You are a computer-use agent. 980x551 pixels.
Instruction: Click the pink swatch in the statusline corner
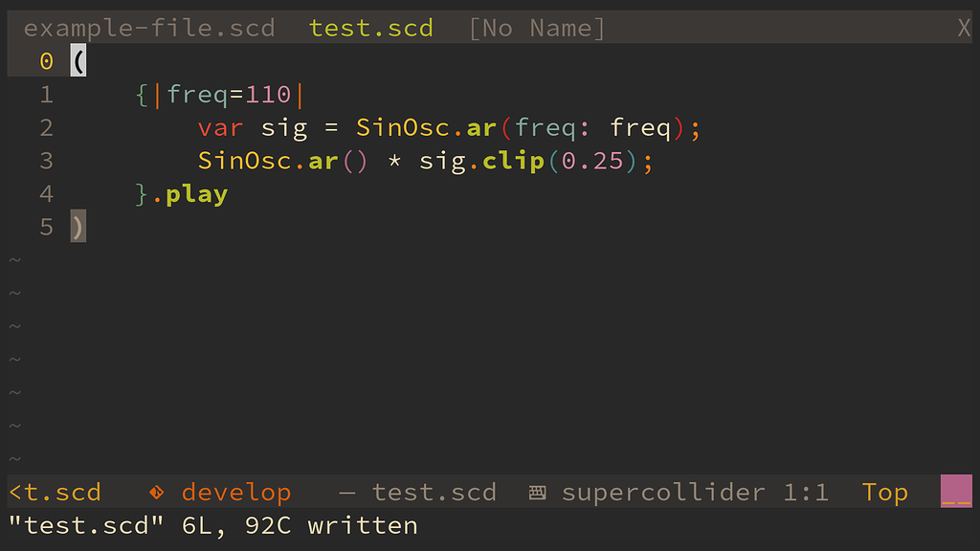pos(955,490)
